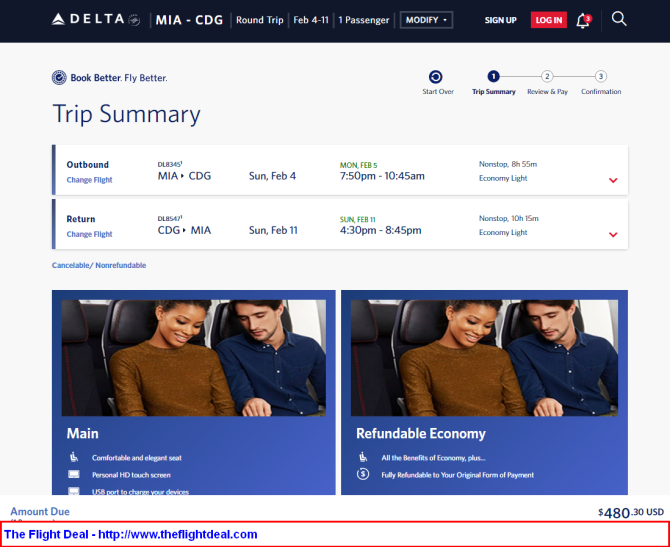670x547 pixels.
Task: Click the SIGN UP link
Action: [500, 20]
